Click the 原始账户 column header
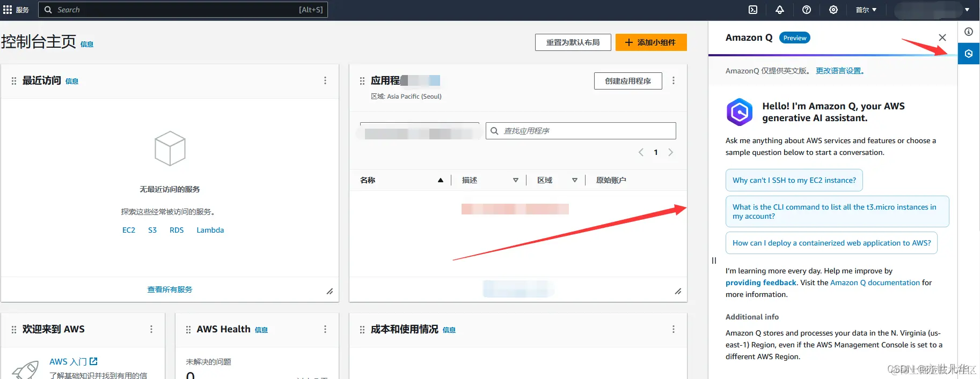980x379 pixels. (611, 180)
